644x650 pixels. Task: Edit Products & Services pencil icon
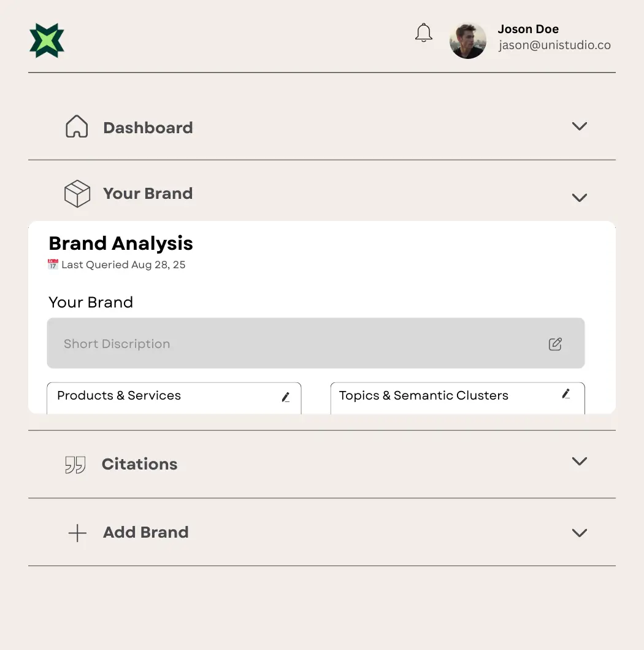pyautogui.click(x=286, y=397)
